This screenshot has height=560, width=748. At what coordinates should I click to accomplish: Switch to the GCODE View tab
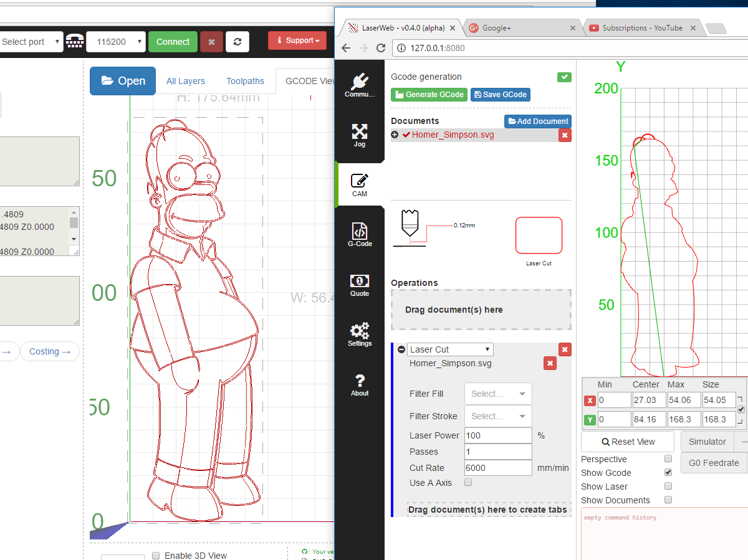pos(305,81)
